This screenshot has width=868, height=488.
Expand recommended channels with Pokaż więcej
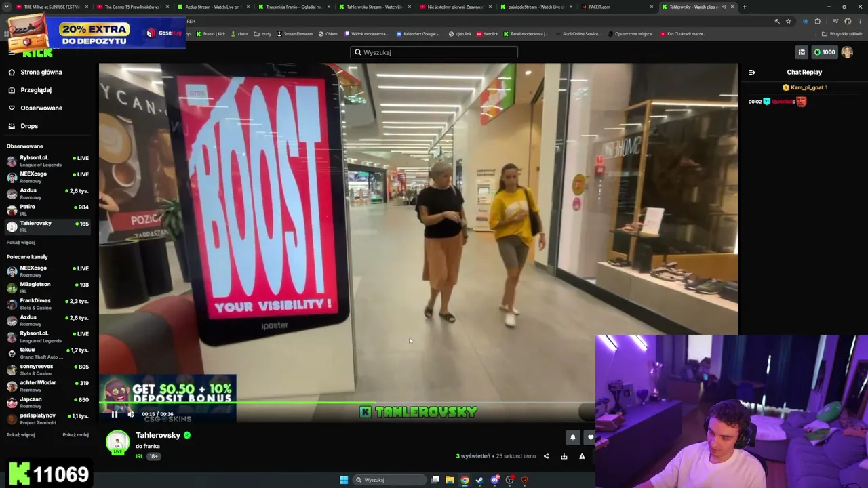coord(20,435)
